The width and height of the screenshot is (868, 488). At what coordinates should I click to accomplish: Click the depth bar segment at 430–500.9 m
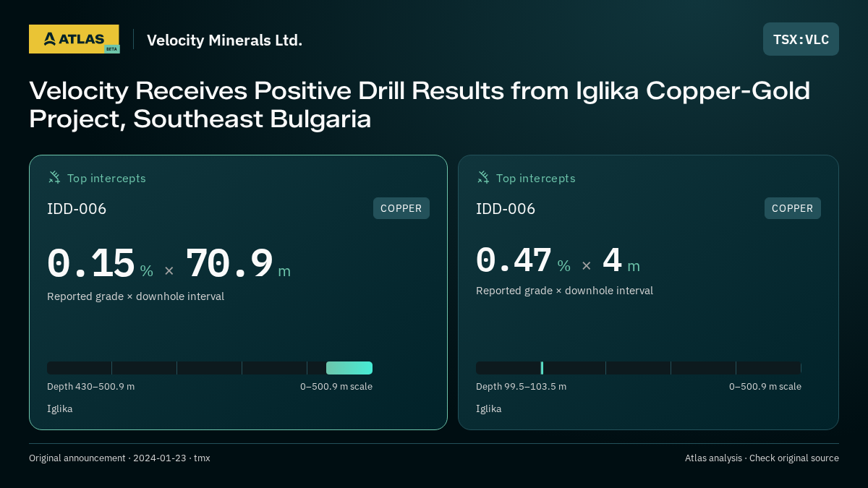349,368
